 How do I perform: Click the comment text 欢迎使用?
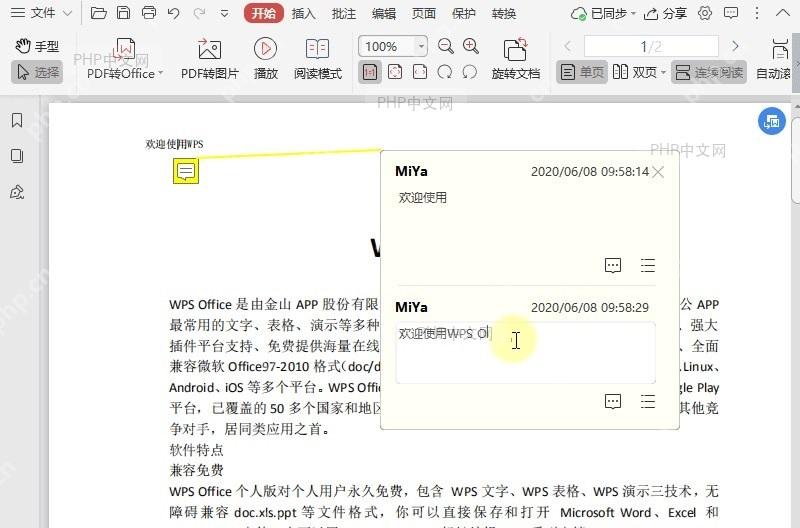422,197
